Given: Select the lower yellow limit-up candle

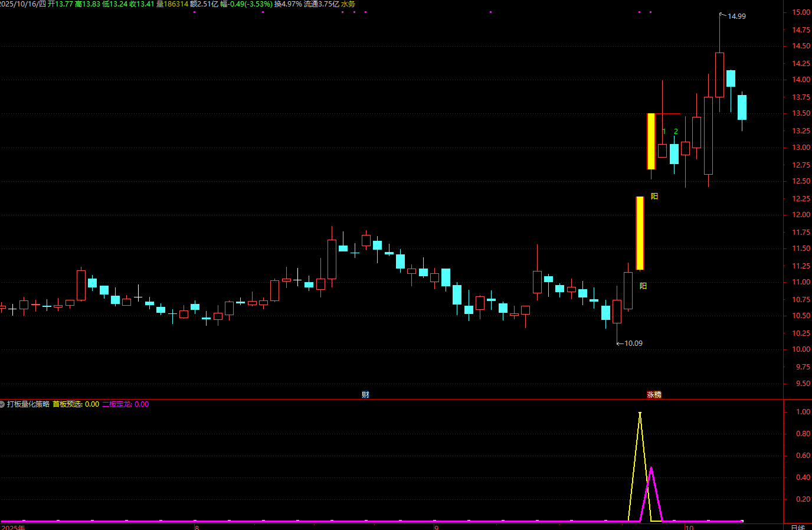Looking at the screenshot, I should 640,233.
